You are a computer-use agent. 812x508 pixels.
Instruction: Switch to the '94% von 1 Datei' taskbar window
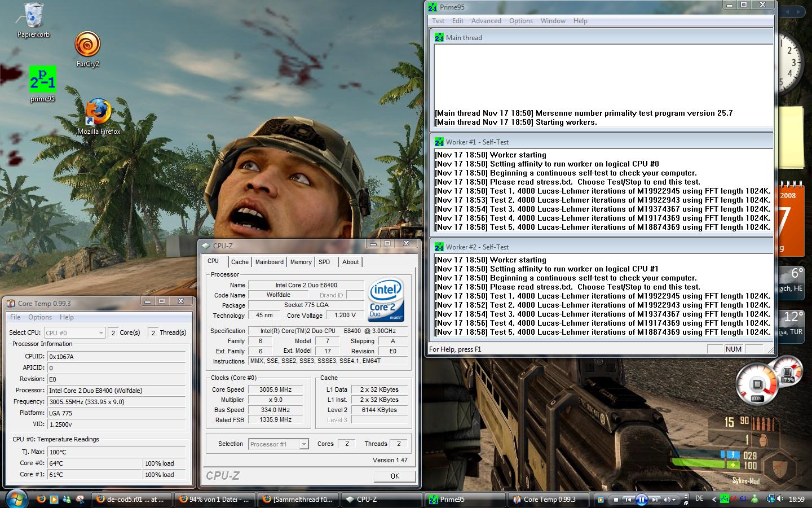tap(215, 500)
